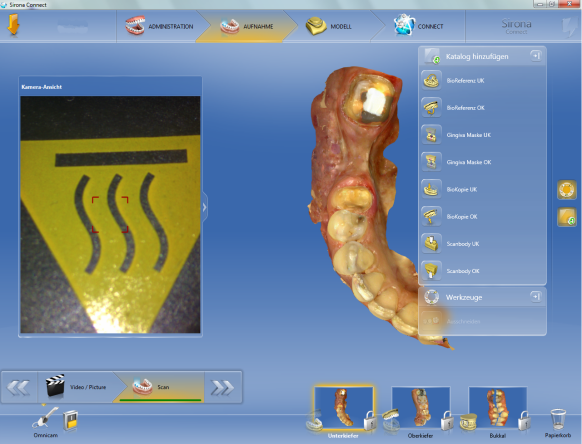Image resolution: width=582 pixels, height=444 pixels.
Task: Add BioReferenz OK catalog
Action: coord(482,108)
